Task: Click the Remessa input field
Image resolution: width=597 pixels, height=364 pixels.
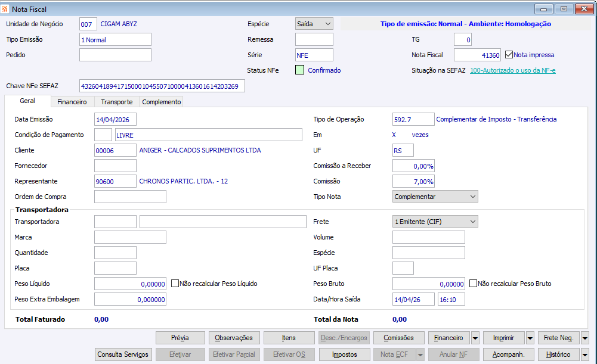Action: coord(314,39)
